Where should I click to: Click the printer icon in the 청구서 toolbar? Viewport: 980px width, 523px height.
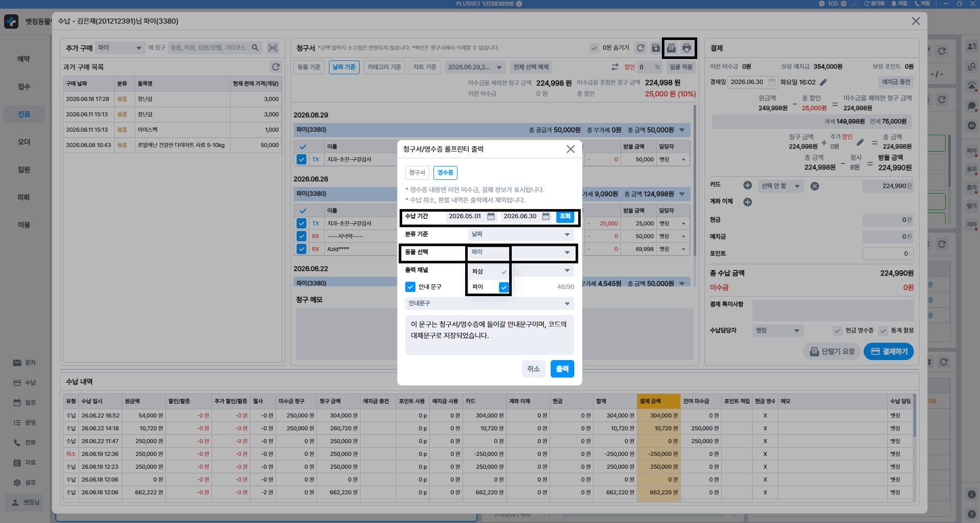(686, 48)
